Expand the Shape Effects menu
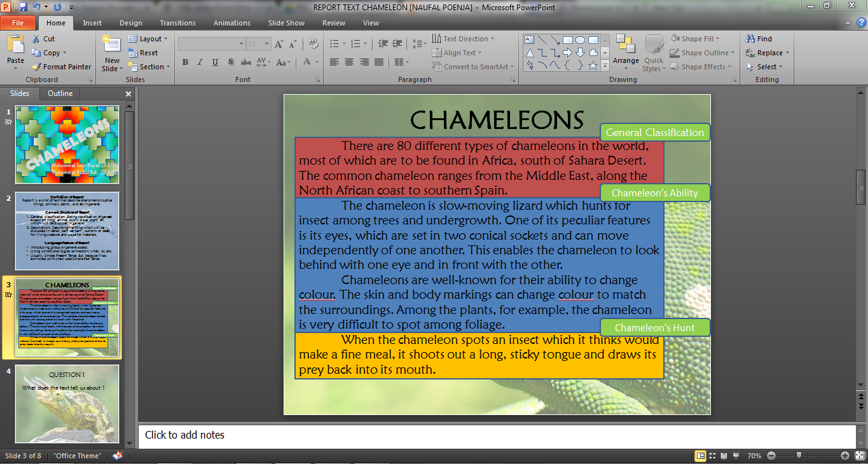 point(701,67)
